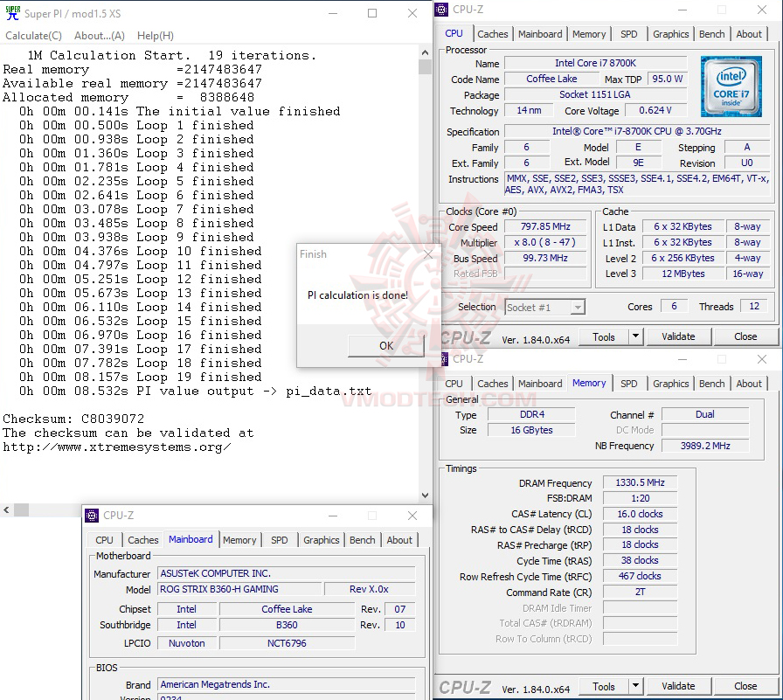
Task: Switch to the Bench tab in the Mainboard window
Action: tap(362, 540)
